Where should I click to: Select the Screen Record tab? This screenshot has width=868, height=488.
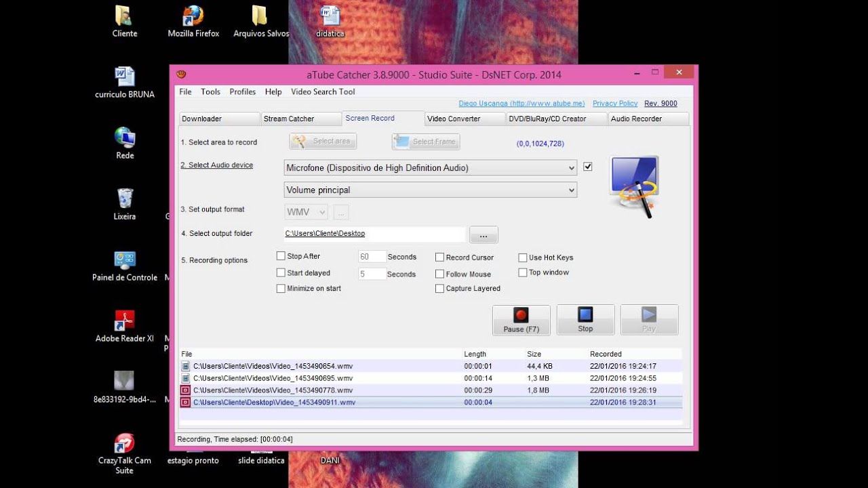point(383,118)
